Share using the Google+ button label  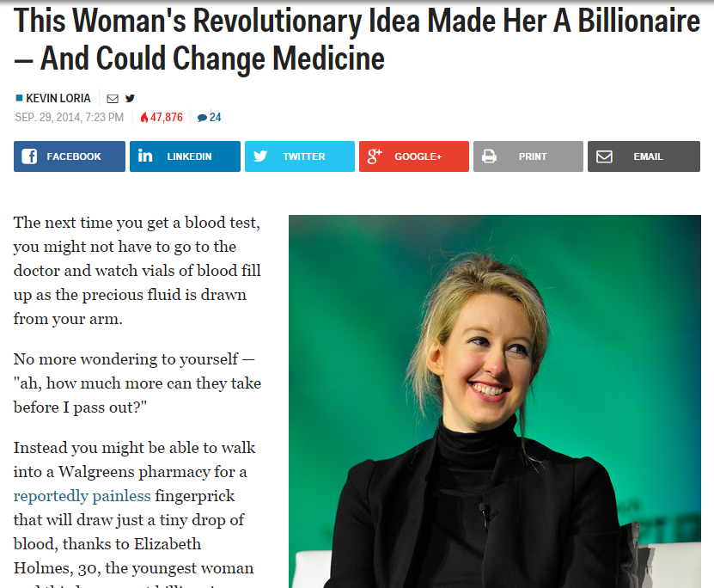coord(418,156)
